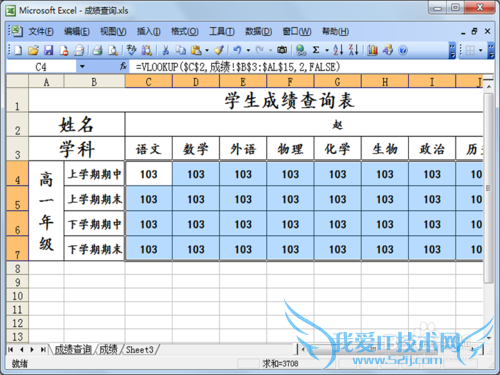
Task: Select the 成绩查询 sheet tab
Action: (x=72, y=349)
